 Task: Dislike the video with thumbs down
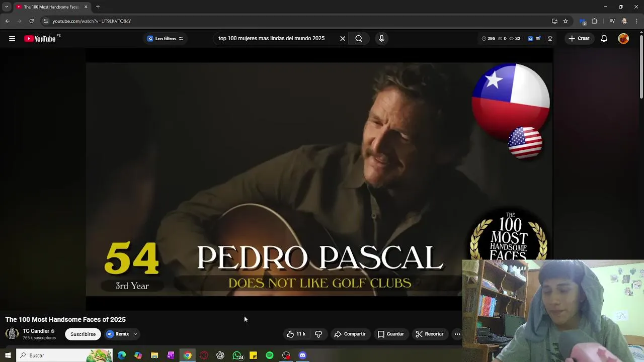pos(318,334)
